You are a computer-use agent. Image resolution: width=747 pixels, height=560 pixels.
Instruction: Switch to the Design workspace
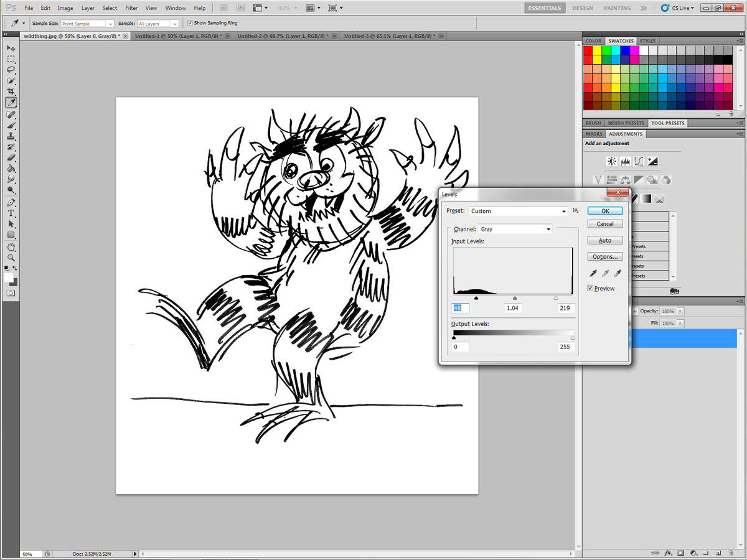click(x=583, y=8)
